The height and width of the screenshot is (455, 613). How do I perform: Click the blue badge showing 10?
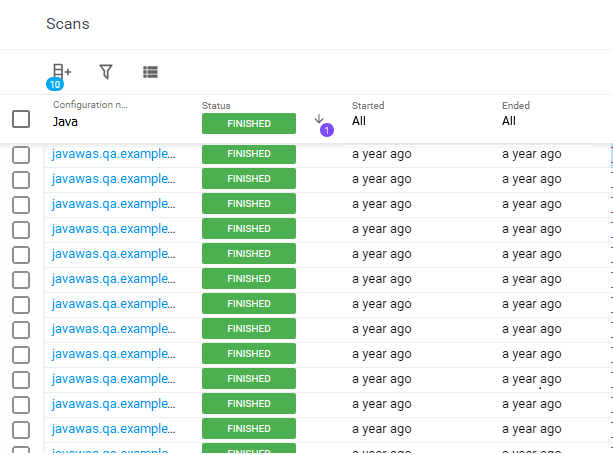pyautogui.click(x=55, y=84)
